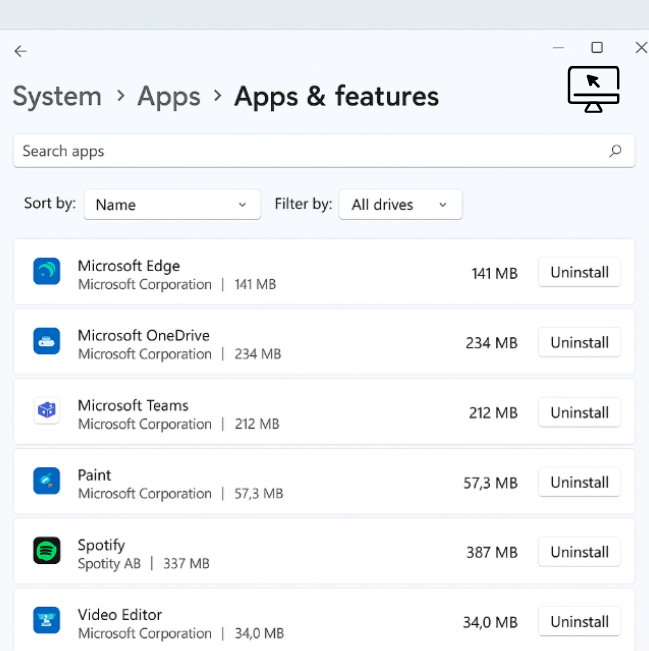The image size is (649, 651).
Task: Uninstall Microsoft OneDrive
Action: pyautogui.click(x=579, y=343)
